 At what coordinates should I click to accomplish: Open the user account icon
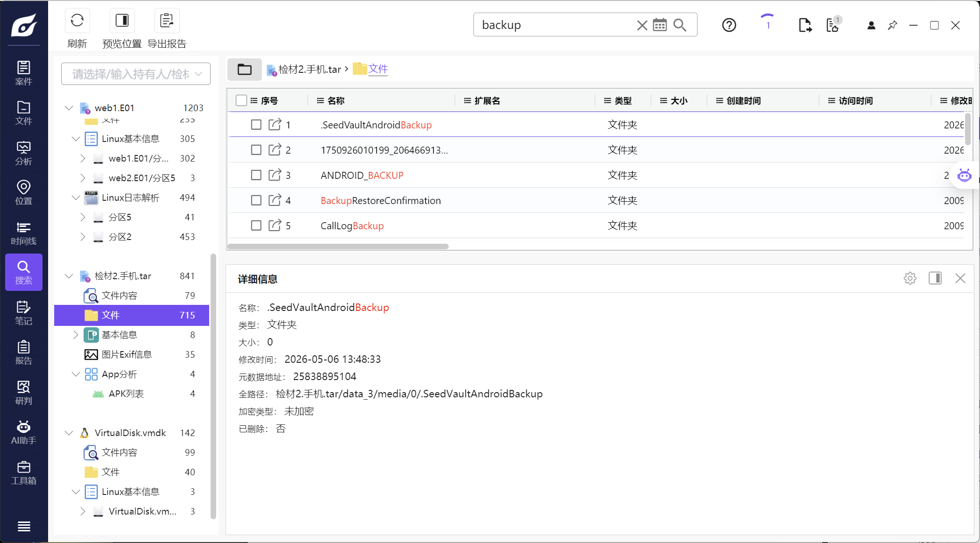click(x=871, y=25)
